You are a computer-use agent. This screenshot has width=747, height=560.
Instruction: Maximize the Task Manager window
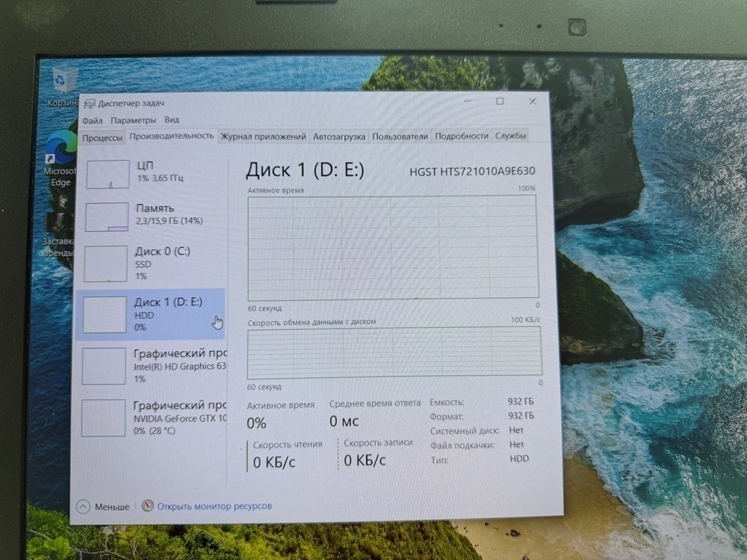click(x=500, y=102)
